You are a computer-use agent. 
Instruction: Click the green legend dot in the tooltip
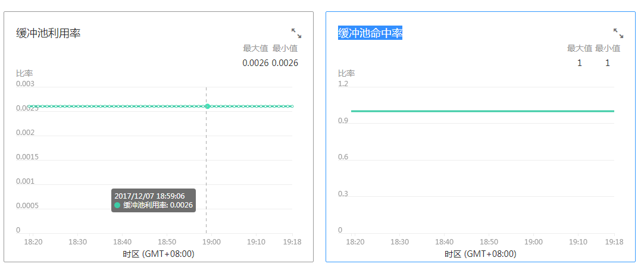117,205
